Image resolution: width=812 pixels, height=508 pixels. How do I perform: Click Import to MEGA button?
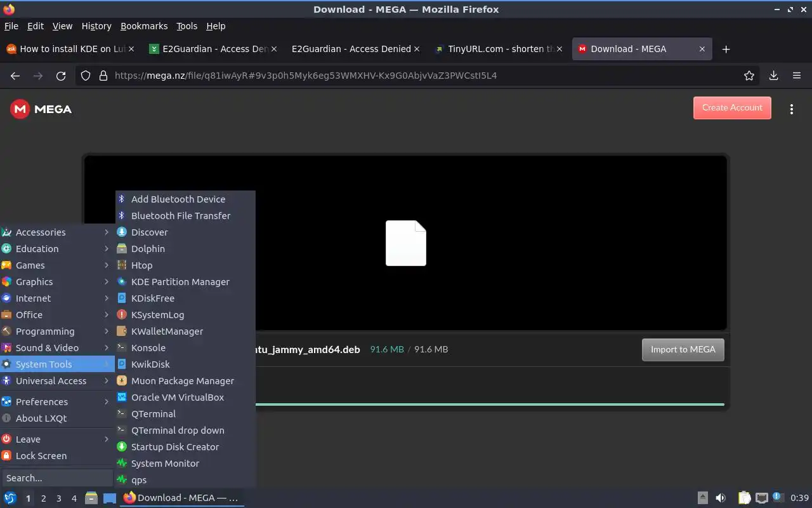[x=683, y=349]
